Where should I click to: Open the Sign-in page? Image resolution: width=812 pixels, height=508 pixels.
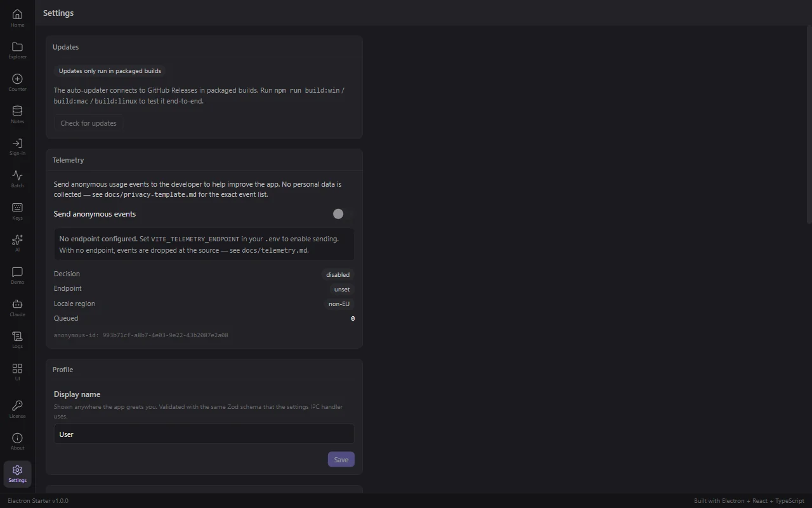[x=17, y=147]
